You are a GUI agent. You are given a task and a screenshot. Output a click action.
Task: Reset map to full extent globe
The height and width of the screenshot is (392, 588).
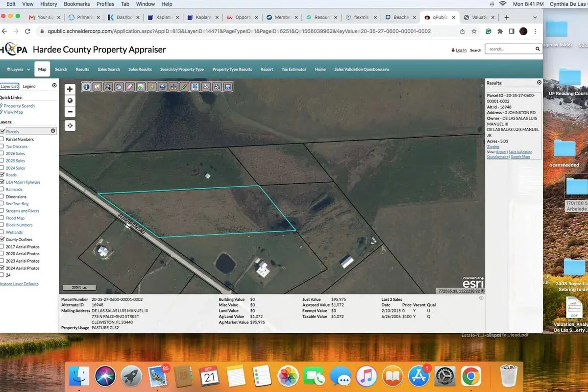click(70, 100)
